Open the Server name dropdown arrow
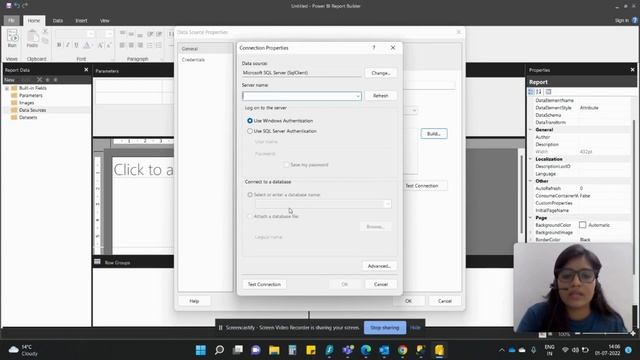This screenshot has height=360, width=640. click(358, 96)
